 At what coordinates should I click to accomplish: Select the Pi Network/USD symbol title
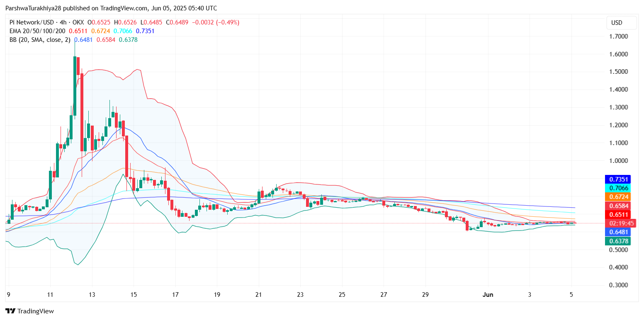32,22
